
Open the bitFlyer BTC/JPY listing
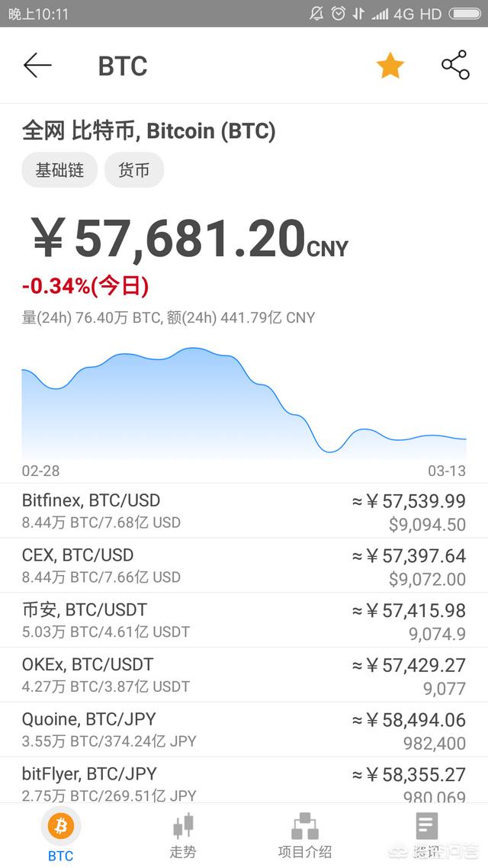(x=244, y=780)
